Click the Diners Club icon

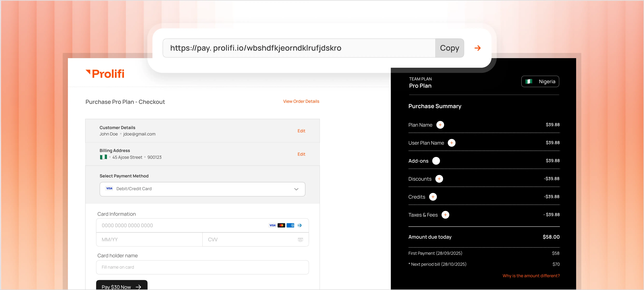(x=300, y=225)
